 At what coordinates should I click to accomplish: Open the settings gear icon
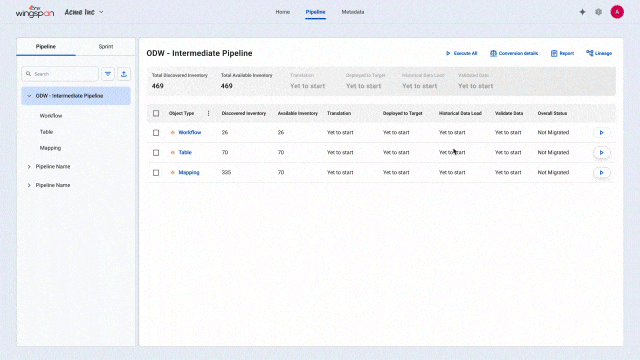[598, 12]
